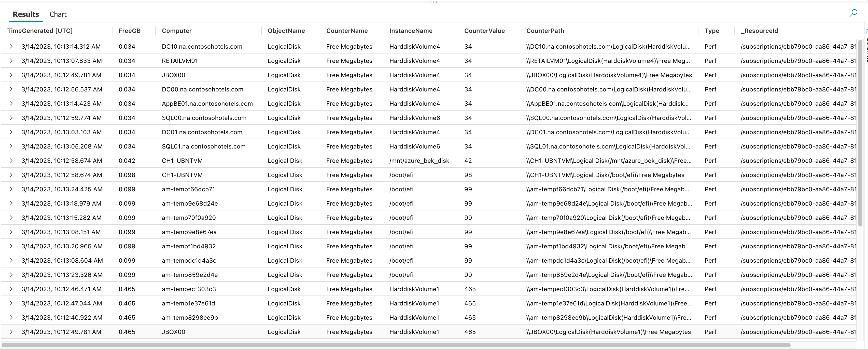868x349 pixels.
Task: Open the search magnifier icon
Action: click(x=853, y=14)
